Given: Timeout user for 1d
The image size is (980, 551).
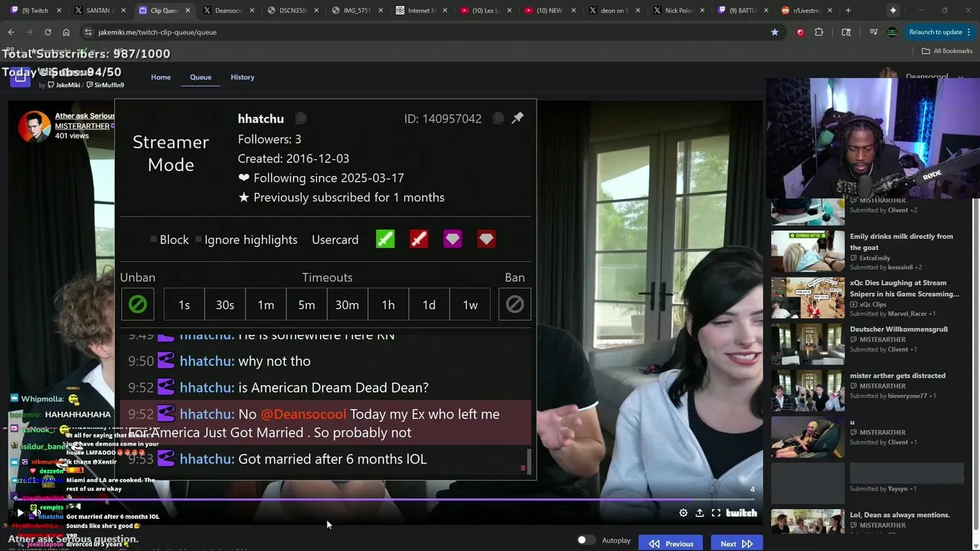Looking at the screenshot, I should (429, 305).
